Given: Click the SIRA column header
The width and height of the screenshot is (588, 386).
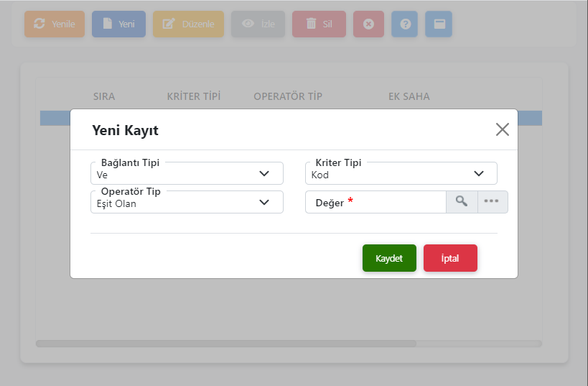Looking at the screenshot, I should [104, 96].
